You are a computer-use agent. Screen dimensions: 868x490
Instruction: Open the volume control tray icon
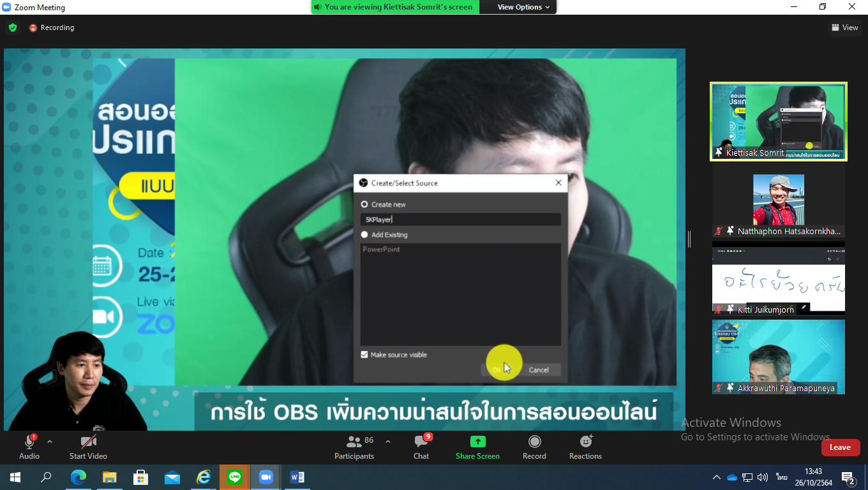763,477
